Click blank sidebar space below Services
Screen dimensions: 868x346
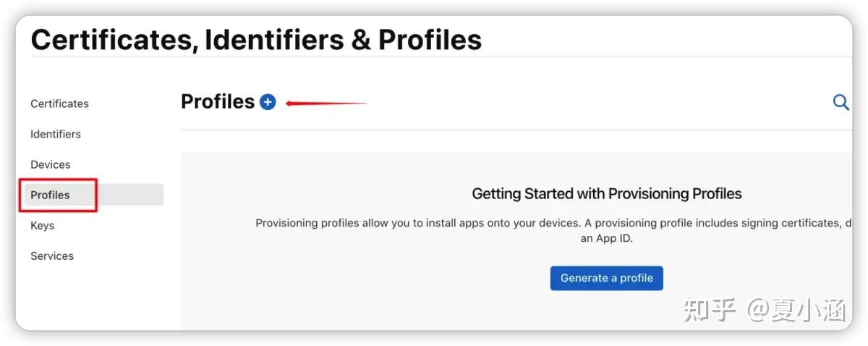87,297
